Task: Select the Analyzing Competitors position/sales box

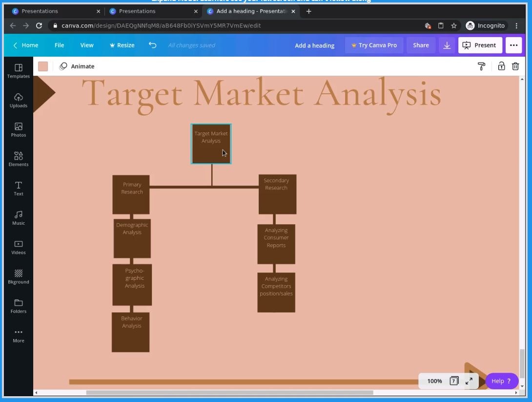Action: click(x=276, y=292)
